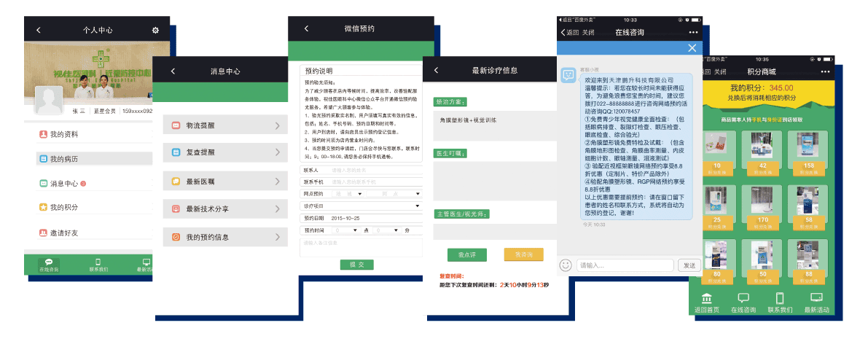The width and height of the screenshot is (868, 355).
Task: Click the 联系人 name input field
Action: [375, 171]
